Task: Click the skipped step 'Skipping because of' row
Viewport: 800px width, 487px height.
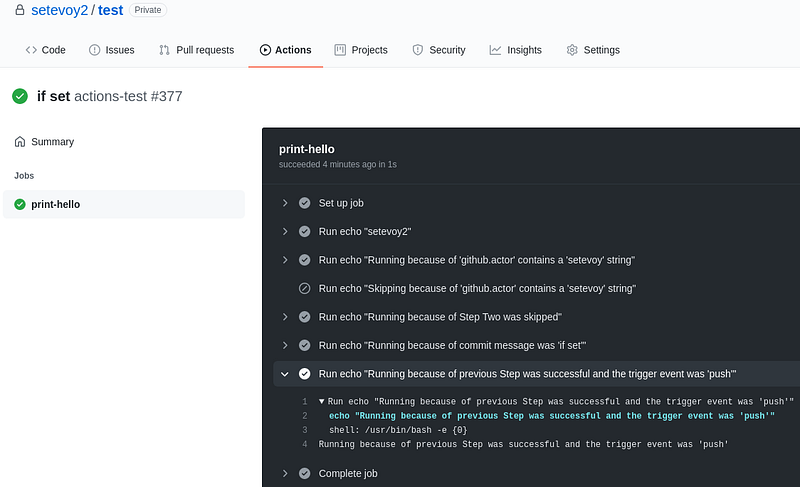Action: coord(537,289)
